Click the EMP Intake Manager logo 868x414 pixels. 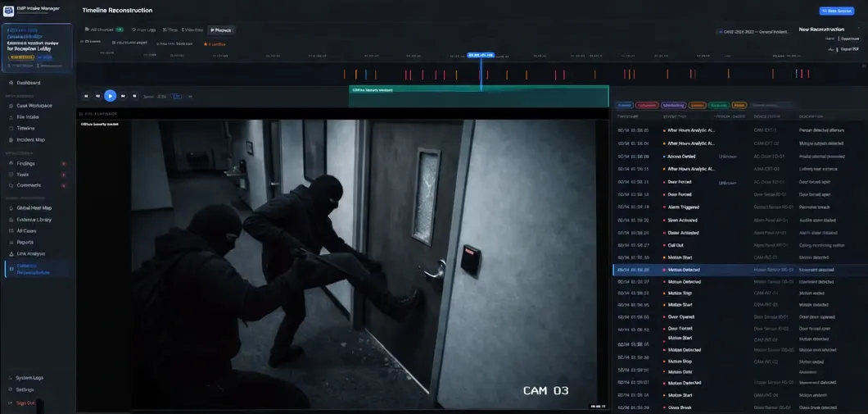pyautogui.click(x=8, y=11)
